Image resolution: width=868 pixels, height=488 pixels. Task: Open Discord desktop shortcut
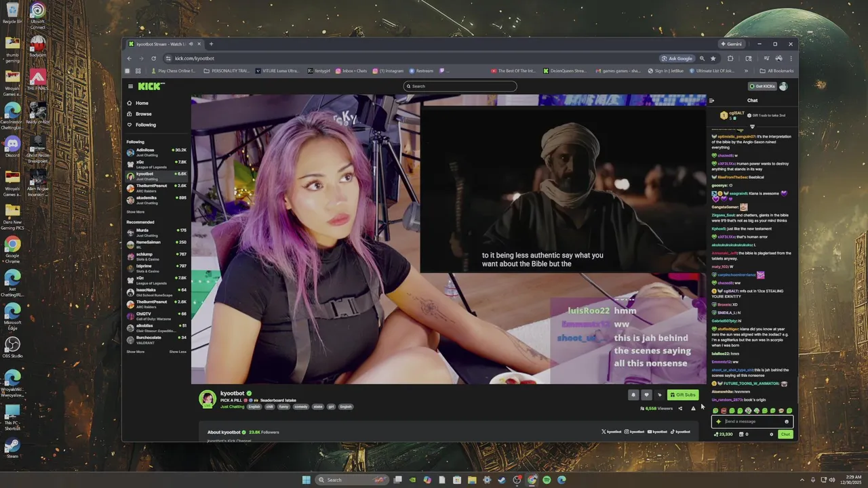12,147
